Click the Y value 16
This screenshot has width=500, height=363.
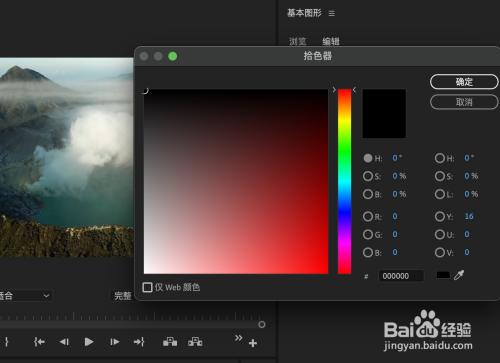pyautogui.click(x=469, y=216)
